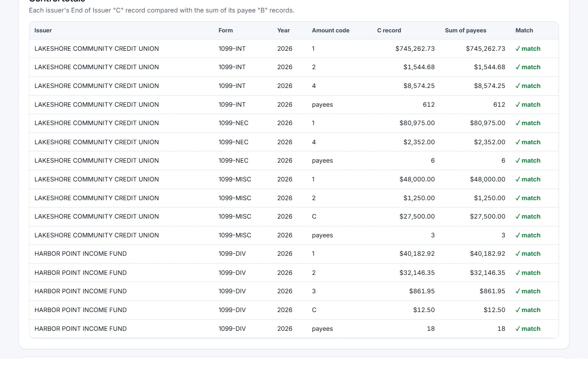Click the Sum of payees column header
This screenshot has width=588, height=368.
pyautogui.click(x=465, y=31)
